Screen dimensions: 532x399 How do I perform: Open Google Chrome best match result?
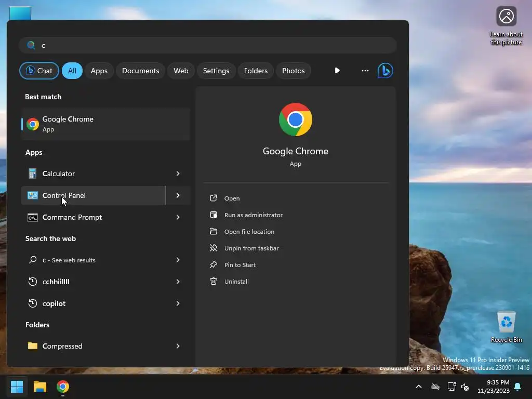[x=105, y=124]
